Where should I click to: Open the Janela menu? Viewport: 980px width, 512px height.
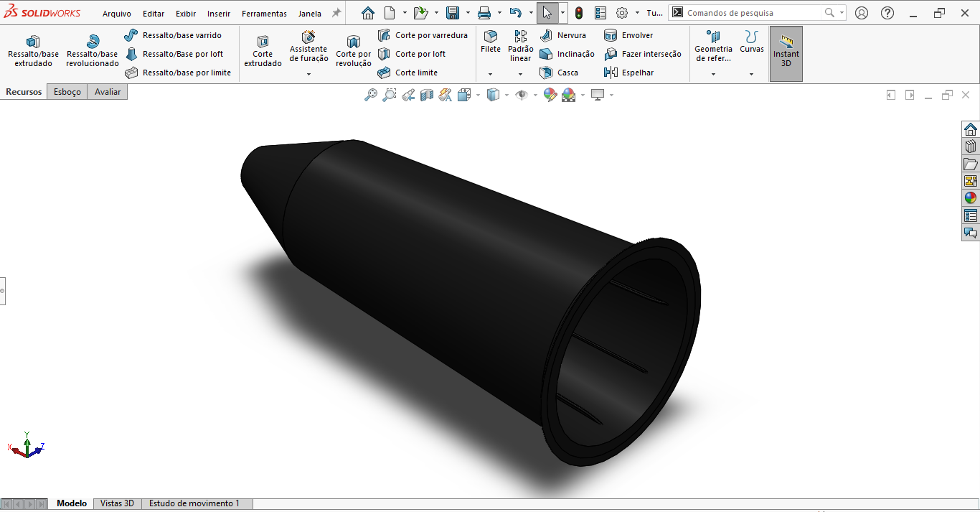pyautogui.click(x=310, y=14)
